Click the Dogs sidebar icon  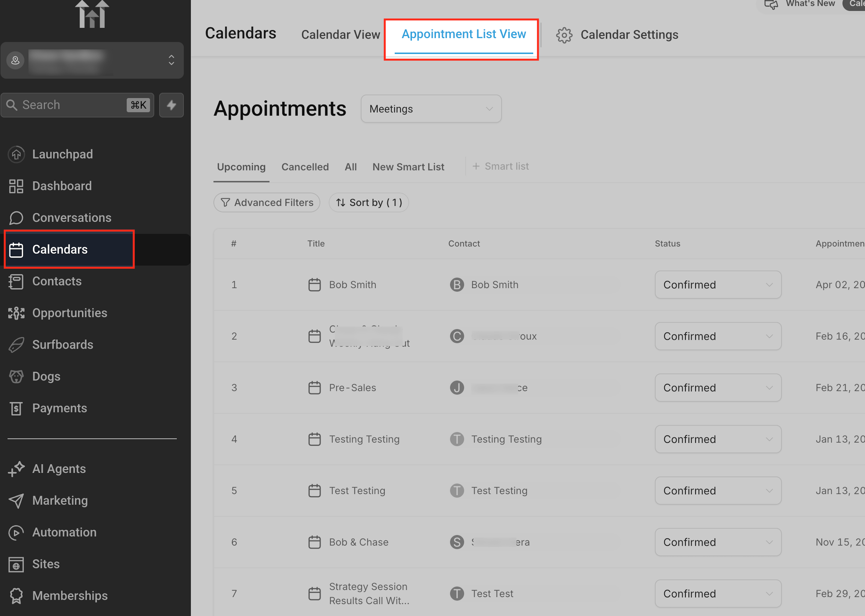[16, 376]
